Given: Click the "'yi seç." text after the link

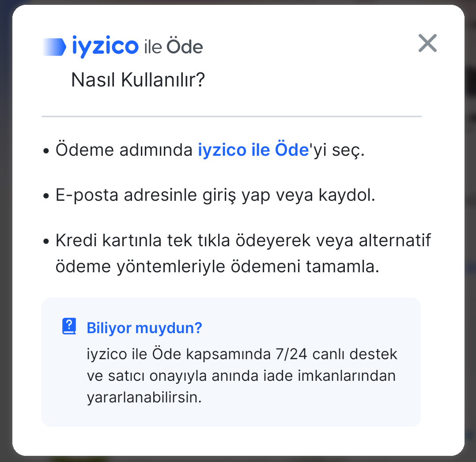Looking at the screenshot, I should tap(336, 150).
